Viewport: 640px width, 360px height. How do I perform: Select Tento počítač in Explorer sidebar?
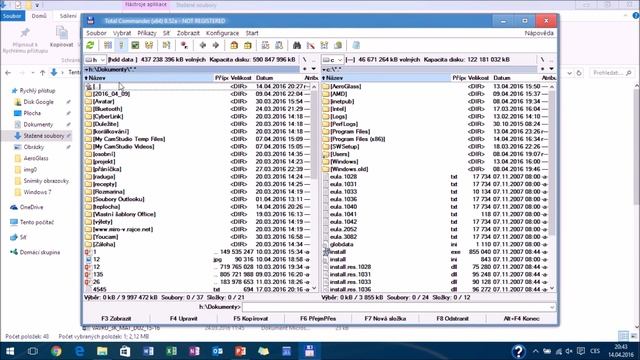tap(37, 222)
